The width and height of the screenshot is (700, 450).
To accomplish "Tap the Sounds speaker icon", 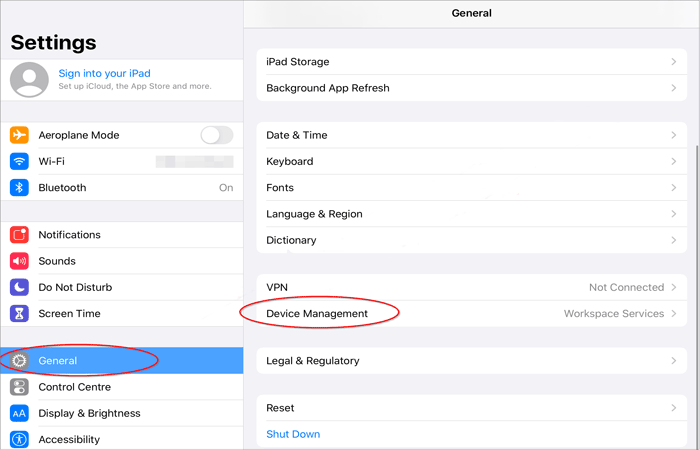I will pyautogui.click(x=19, y=261).
